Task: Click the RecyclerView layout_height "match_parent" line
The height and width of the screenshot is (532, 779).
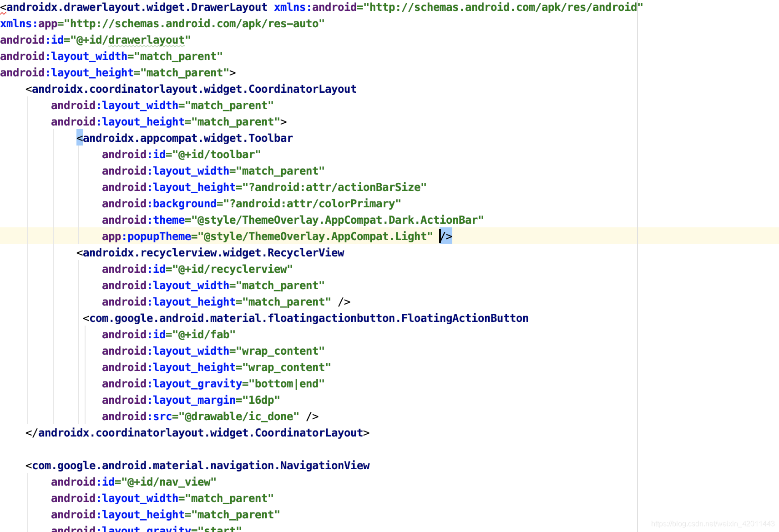Action: coord(226,302)
